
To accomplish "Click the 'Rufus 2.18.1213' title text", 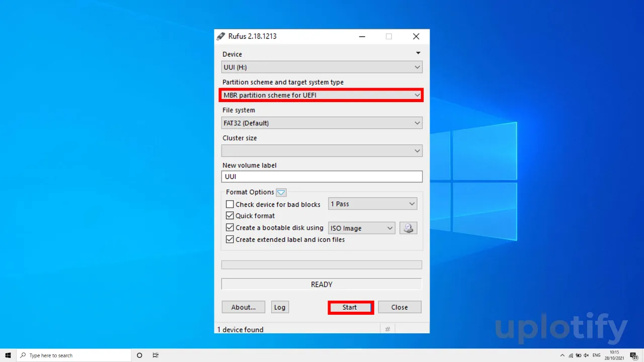I will click(253, 36).
